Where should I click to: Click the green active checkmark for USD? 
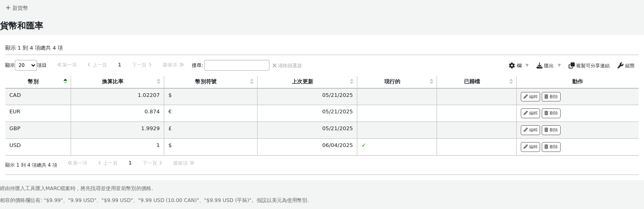(363, 145)
